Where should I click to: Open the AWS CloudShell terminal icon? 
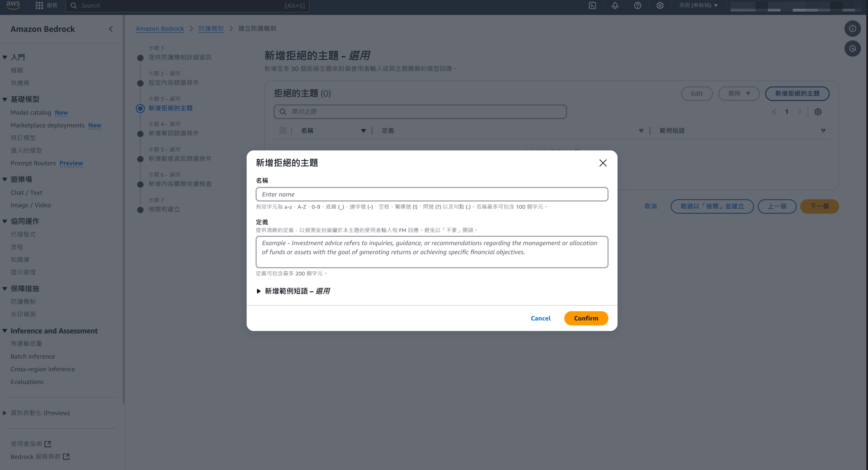pos(592,6)
